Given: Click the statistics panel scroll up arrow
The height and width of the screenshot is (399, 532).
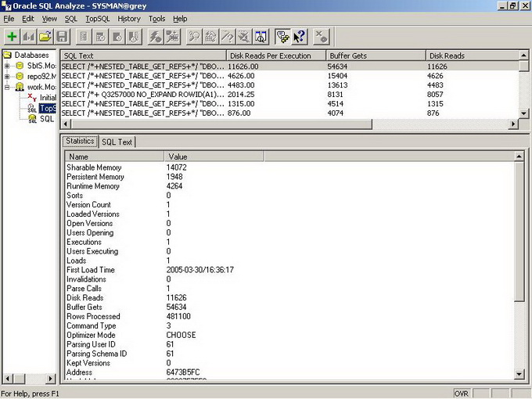Looking at the screenshot, I should pos(519,156).
